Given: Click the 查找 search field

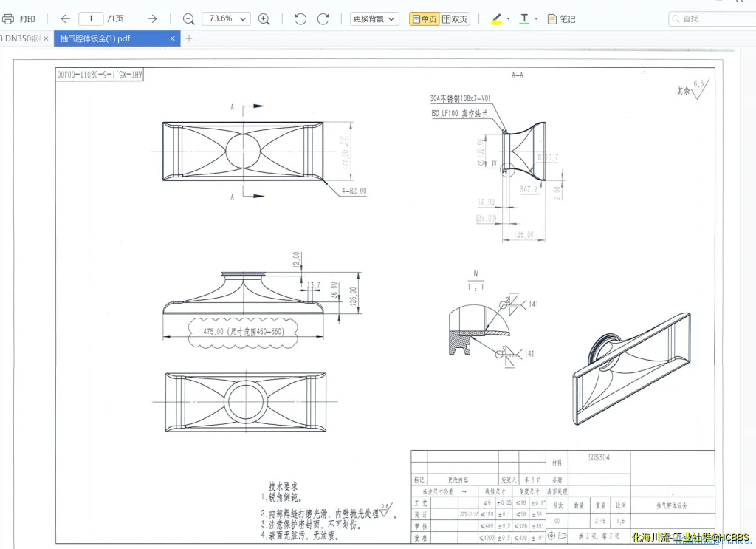Looking at the screenshot, I should (x=712, y=18).
